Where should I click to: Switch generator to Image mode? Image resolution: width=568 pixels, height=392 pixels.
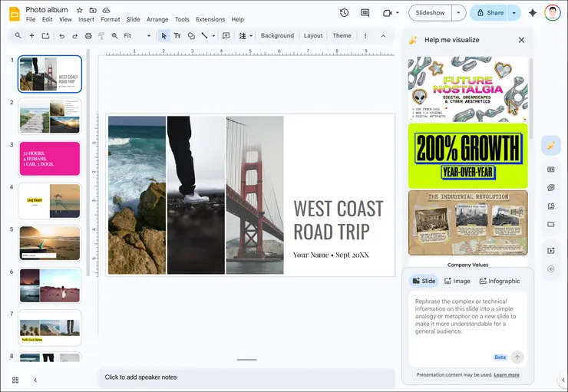point(457,281)
